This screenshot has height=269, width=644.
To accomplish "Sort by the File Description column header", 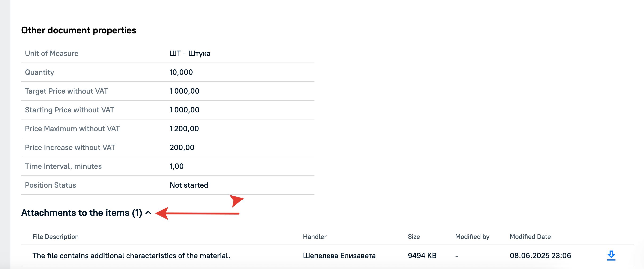I will click(x=56, y=237).
